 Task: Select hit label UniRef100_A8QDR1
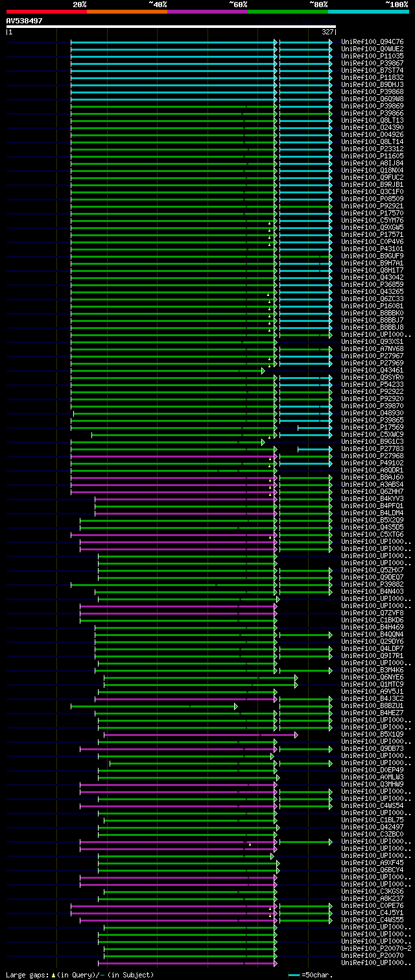tap(372, 470)
